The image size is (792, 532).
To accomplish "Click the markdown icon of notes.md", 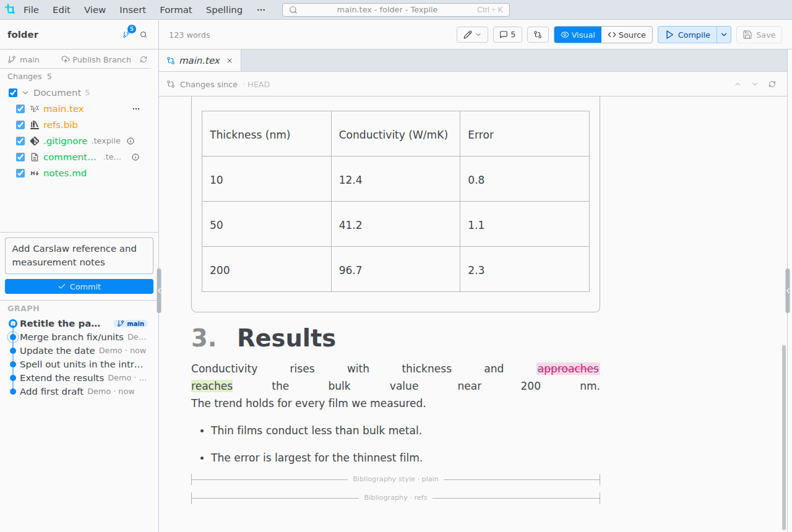I will click(35, 173).
